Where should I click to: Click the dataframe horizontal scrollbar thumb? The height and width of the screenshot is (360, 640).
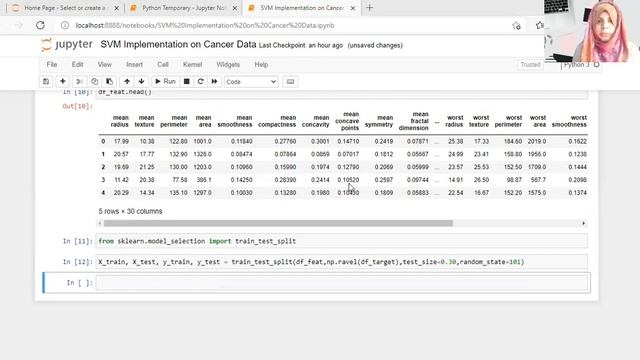(x=278, y=223)
